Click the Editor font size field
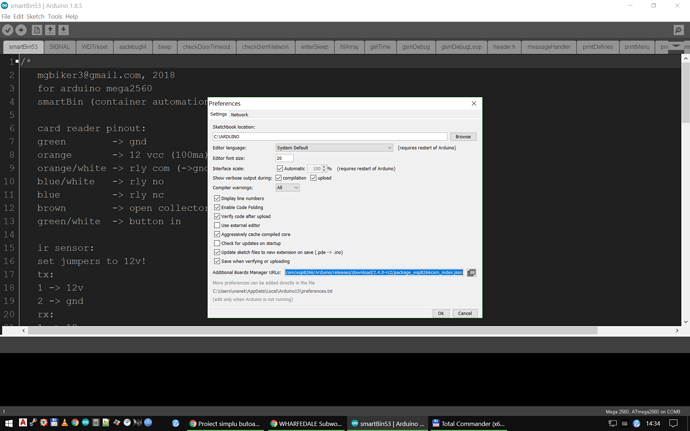690x431 pixels. pyautogui.click(x=284, y=158)
